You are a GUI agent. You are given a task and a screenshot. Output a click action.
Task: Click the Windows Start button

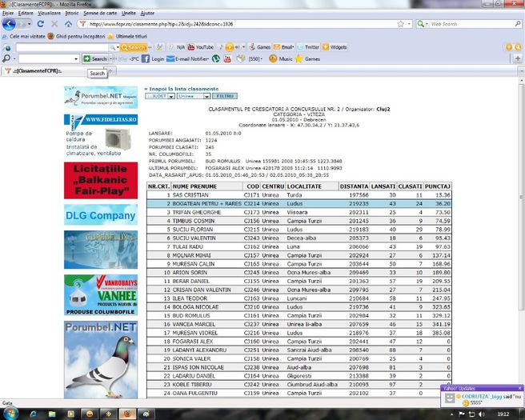tap(10, 411)
